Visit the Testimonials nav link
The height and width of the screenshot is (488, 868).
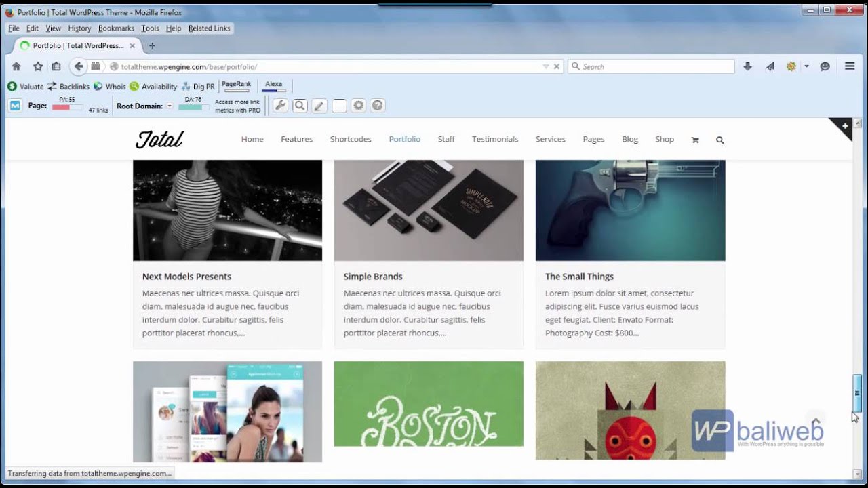pos(495,139)
